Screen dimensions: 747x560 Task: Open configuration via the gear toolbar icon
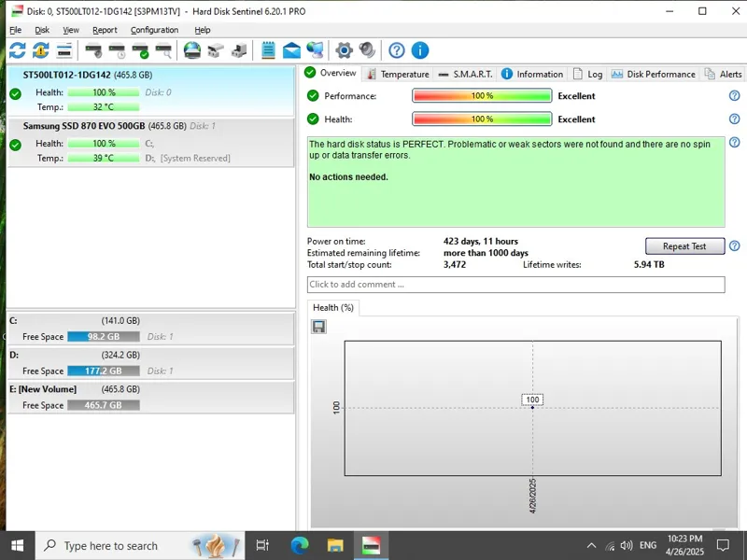tap(344, 50)
